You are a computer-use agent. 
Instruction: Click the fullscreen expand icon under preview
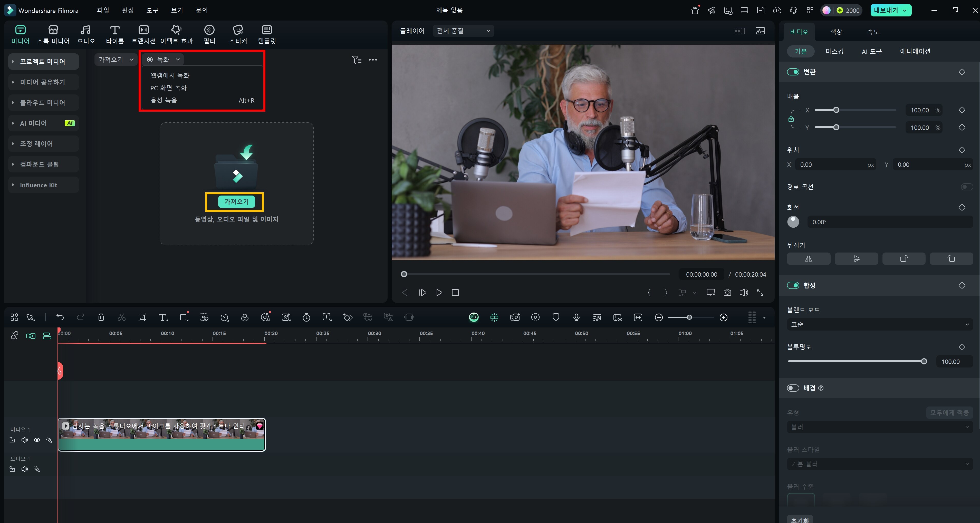pyautogui.click(x=760, y=293)
